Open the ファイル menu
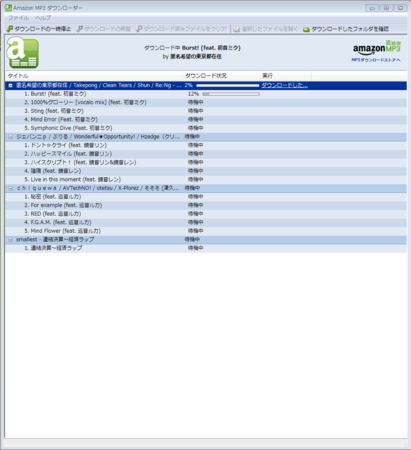 click(x=18, y=18)
